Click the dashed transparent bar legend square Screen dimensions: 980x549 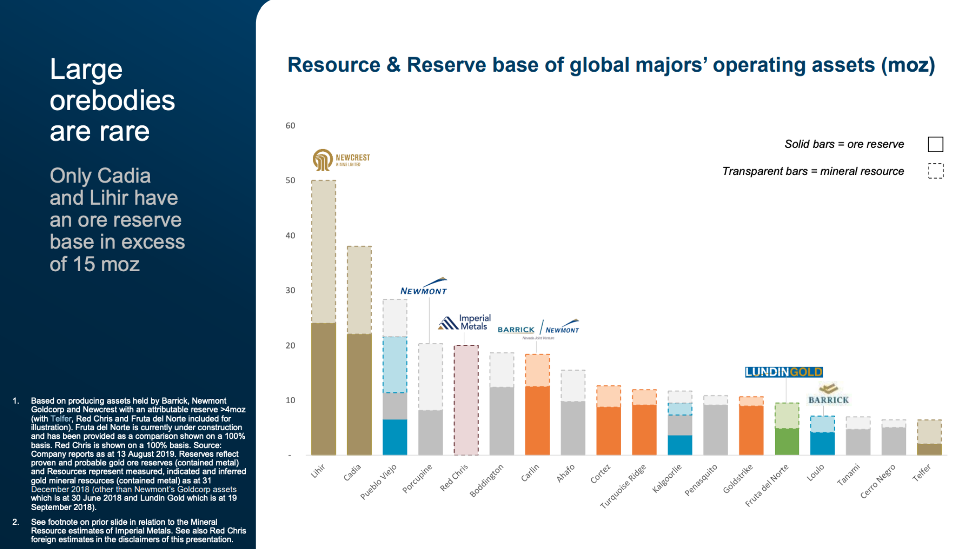tap(935, 171)
